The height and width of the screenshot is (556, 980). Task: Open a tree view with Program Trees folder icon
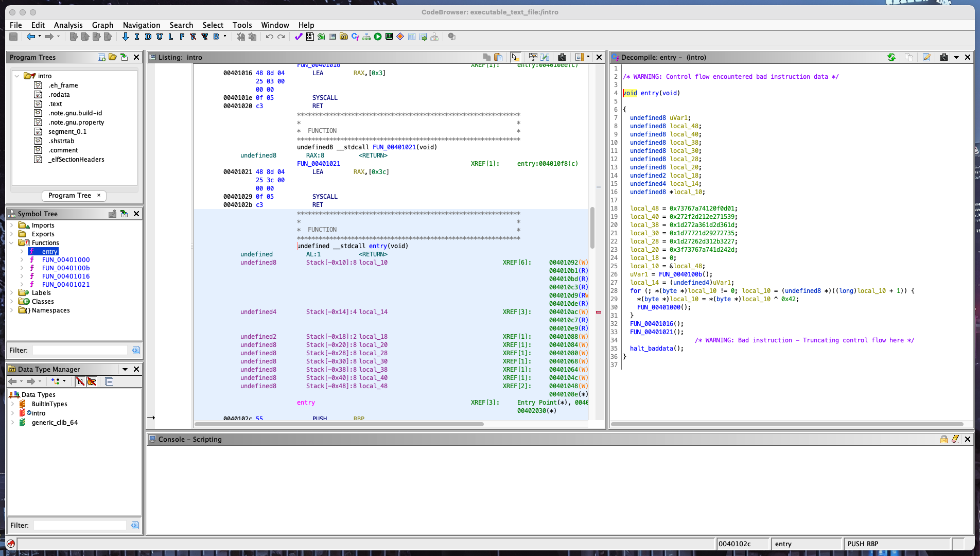tap(113, 57)
